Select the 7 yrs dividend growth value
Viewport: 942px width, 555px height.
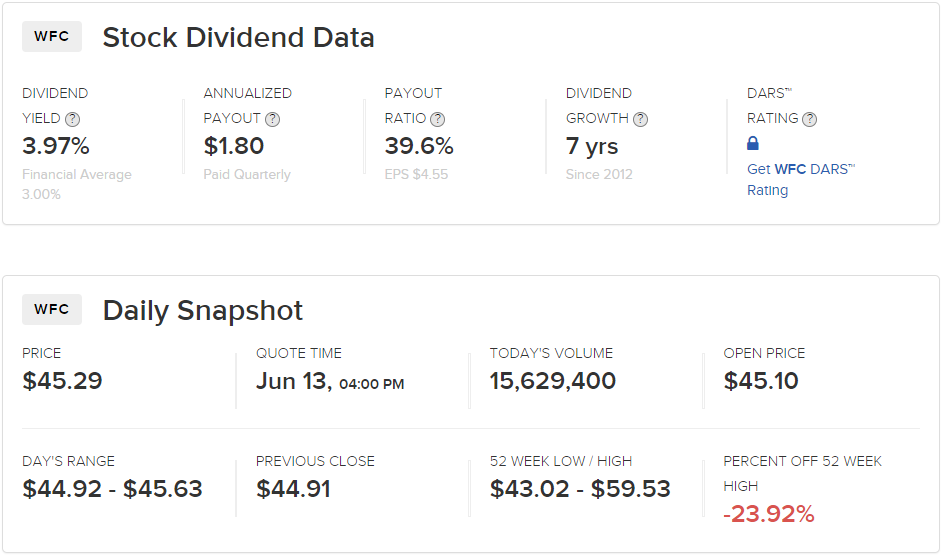click(x=592, y=146)
